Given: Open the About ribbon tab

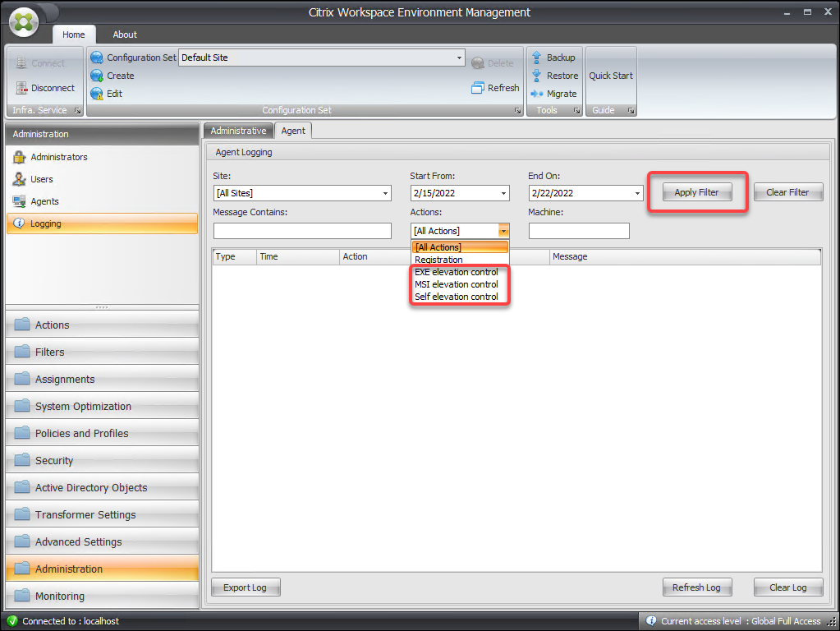Looking at the screenshot, I should (125, 35).
